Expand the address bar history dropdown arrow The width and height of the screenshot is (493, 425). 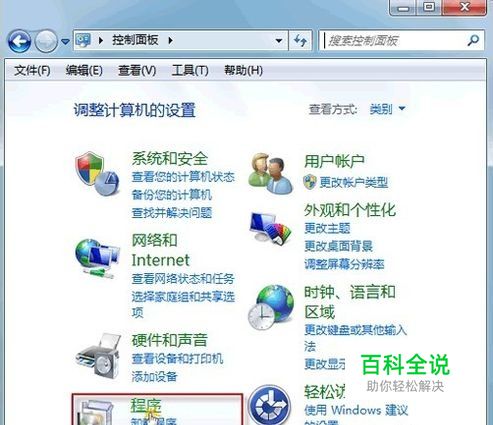(279, 41)
